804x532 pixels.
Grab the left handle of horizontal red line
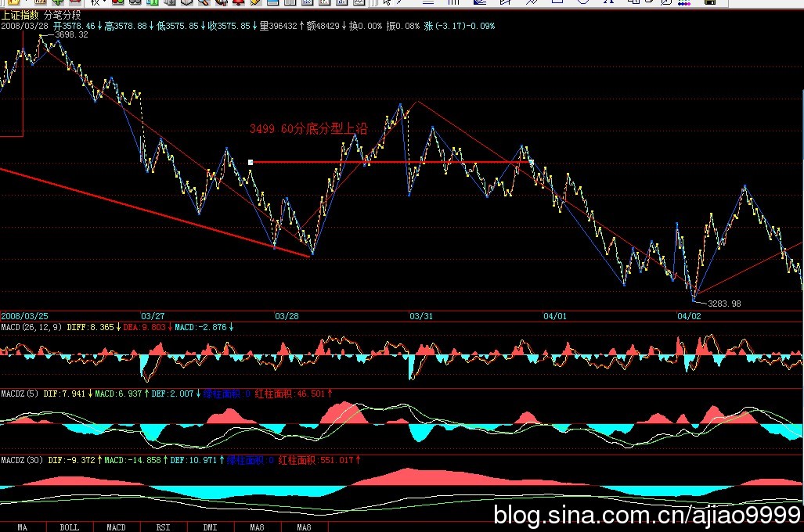tap(251, 162)
